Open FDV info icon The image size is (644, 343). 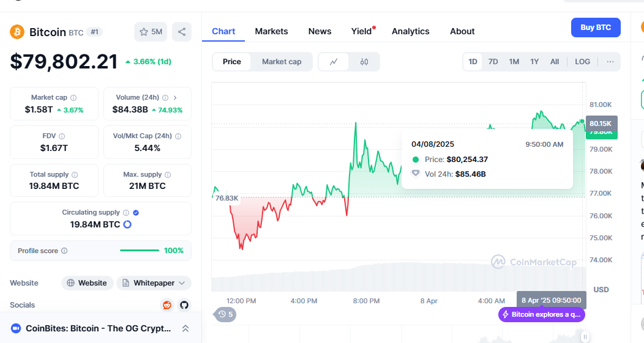pyautogui.click(x=62, y=136)
